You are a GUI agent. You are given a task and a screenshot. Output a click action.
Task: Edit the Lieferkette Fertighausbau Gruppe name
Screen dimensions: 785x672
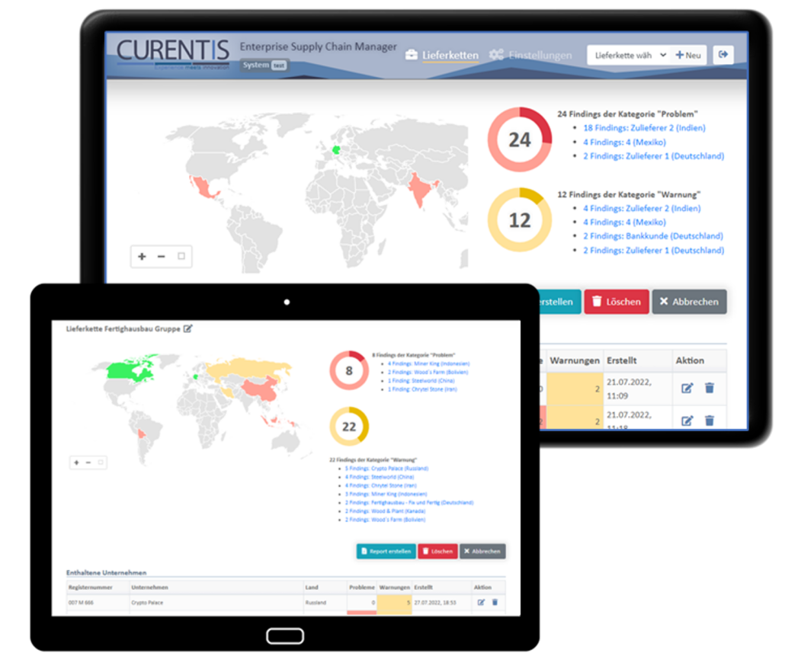pyautogui.click(x=187, y=328)
